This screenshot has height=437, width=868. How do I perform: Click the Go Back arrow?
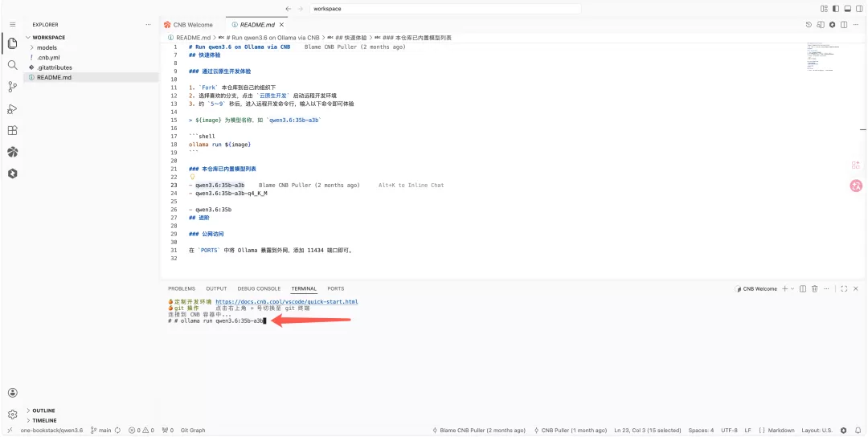(x=288, y=9)
